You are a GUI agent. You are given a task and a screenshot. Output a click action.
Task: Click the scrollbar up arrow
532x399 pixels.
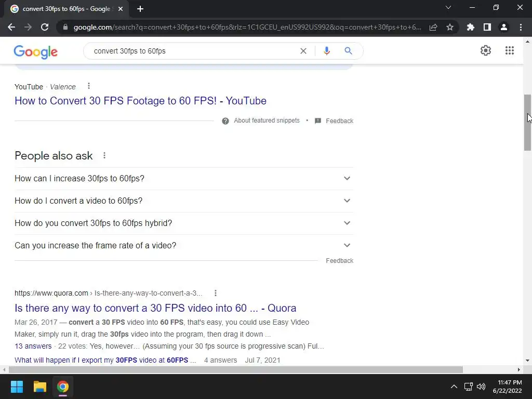point(527,42)
